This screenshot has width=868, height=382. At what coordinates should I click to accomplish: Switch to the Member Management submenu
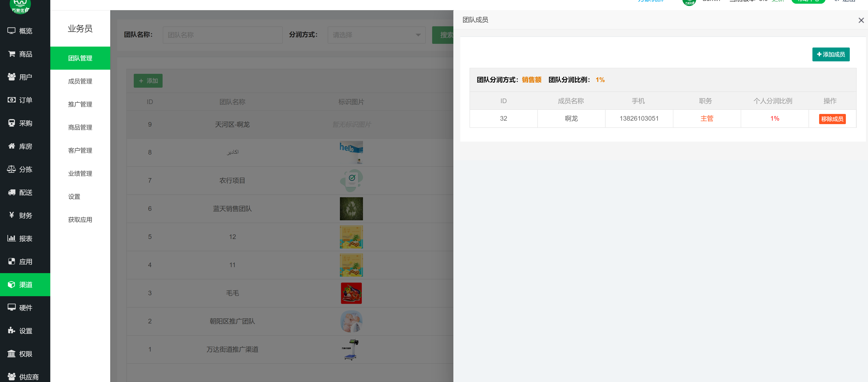(x=80, y=81)
